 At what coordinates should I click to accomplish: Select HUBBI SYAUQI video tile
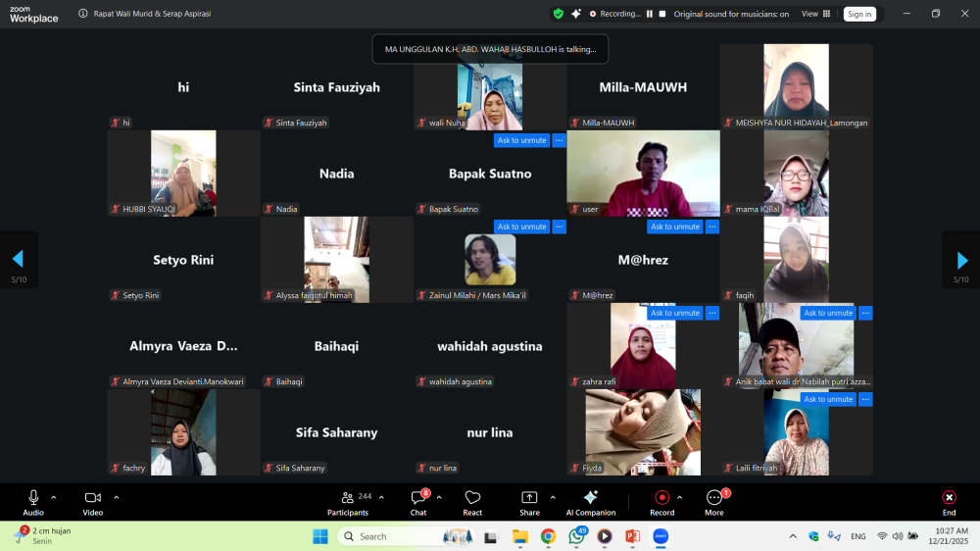tap(184, 174)
